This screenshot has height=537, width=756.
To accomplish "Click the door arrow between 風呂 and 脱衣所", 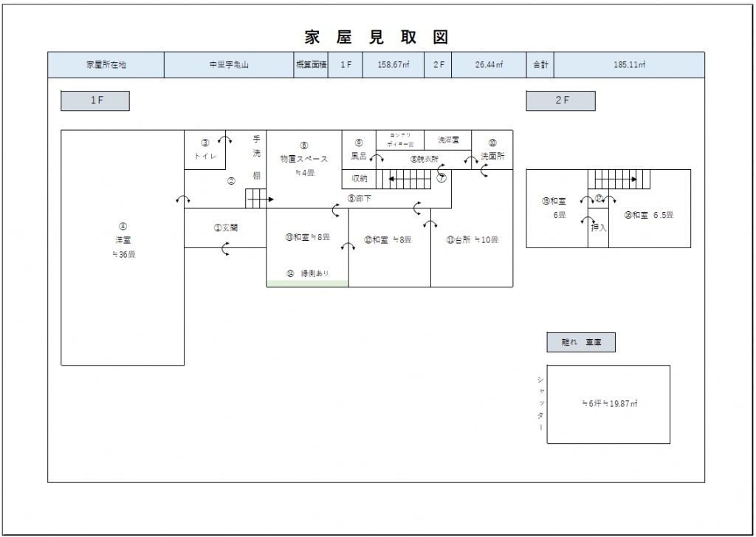I will [377, 158].
